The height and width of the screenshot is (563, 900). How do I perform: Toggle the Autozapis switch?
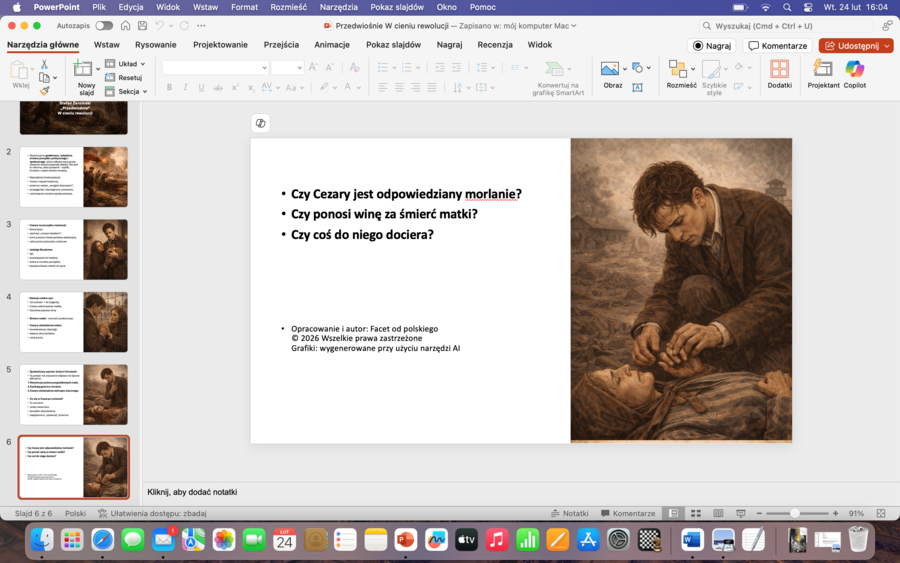(104, 25)
